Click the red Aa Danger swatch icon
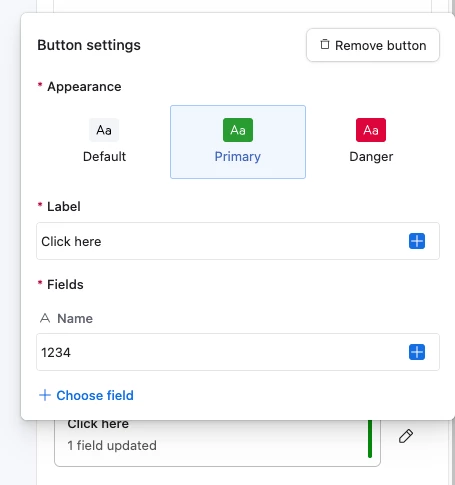 (x=371, y=130)
